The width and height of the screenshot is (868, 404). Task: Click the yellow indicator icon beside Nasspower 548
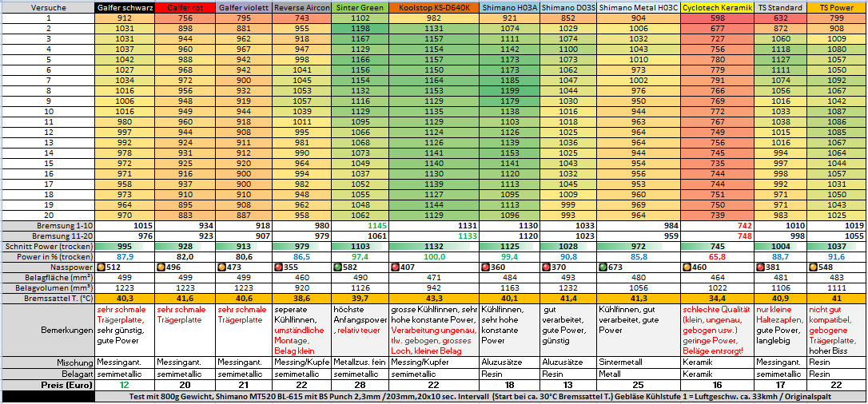point(811,268)
